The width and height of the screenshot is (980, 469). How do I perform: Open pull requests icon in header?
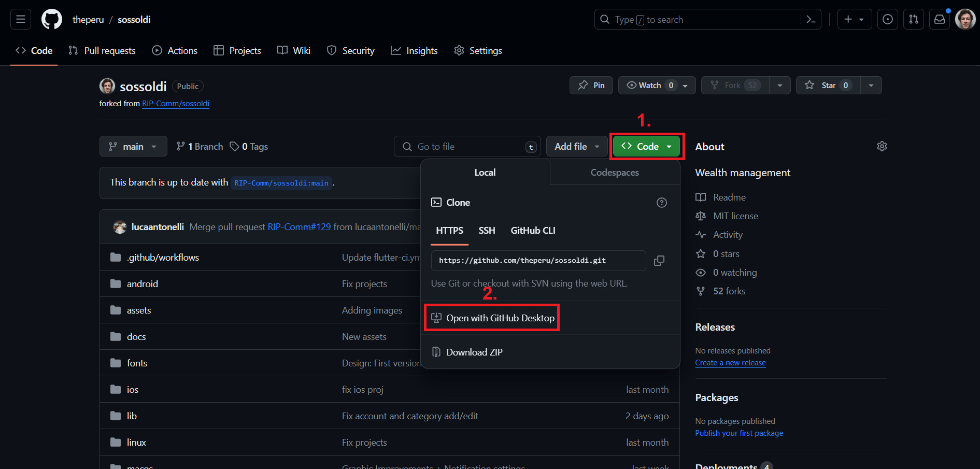914,20
